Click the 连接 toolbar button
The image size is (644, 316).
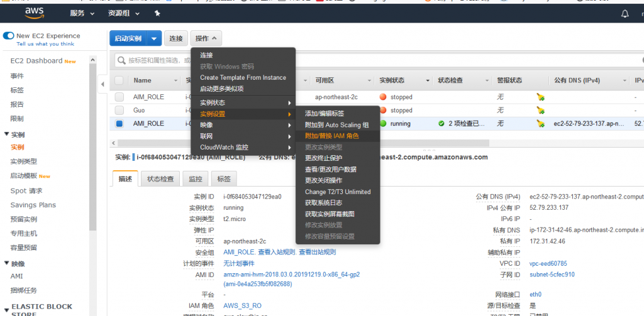tap(176, 38)
